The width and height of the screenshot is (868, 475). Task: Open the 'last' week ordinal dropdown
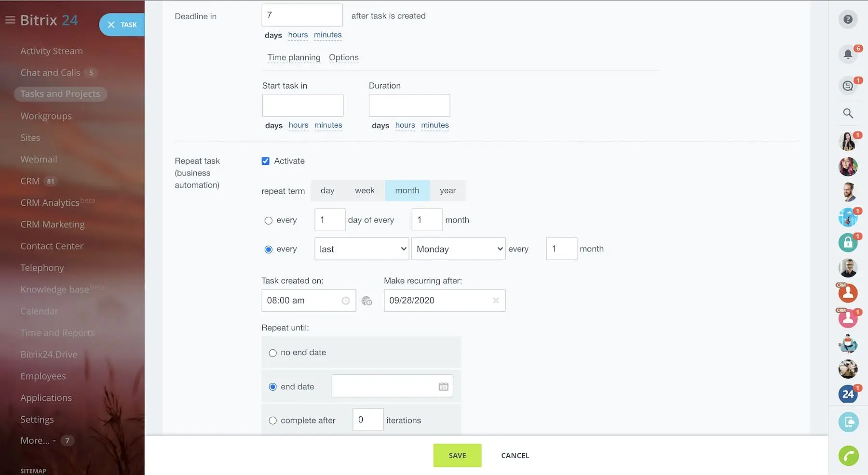coord(362,249)
